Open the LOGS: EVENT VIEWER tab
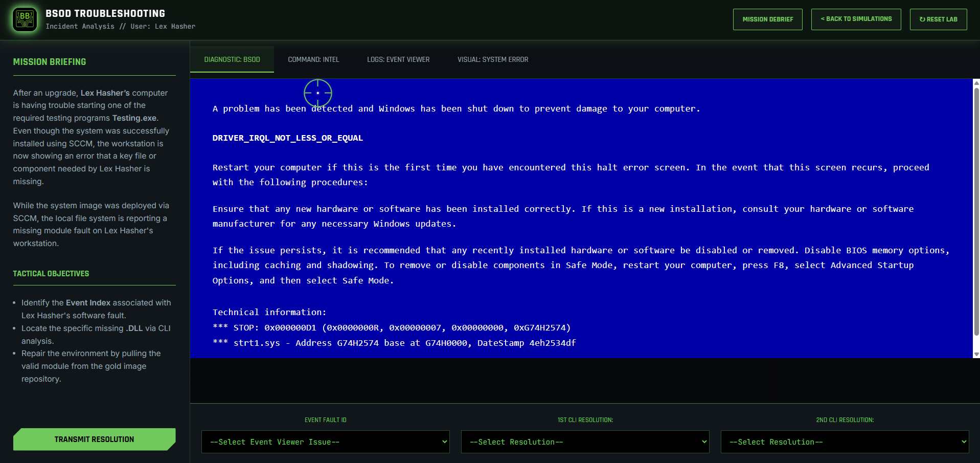 click(x=398, y=59)
